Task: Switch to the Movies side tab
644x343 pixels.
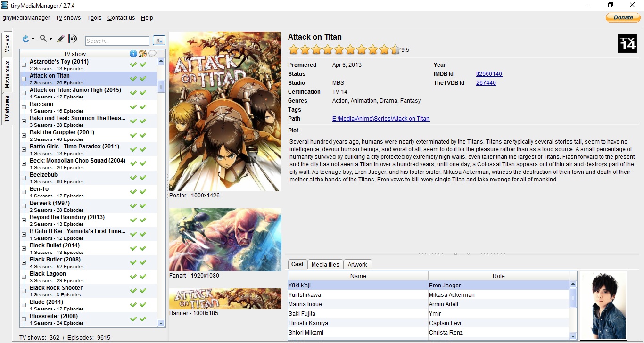Action: [7, 44]
